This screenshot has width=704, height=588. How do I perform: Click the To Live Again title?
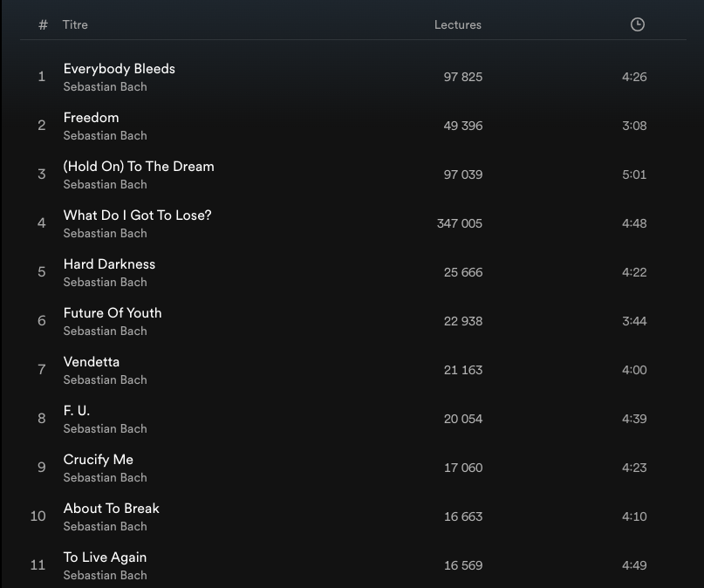[x=105, y=557]
